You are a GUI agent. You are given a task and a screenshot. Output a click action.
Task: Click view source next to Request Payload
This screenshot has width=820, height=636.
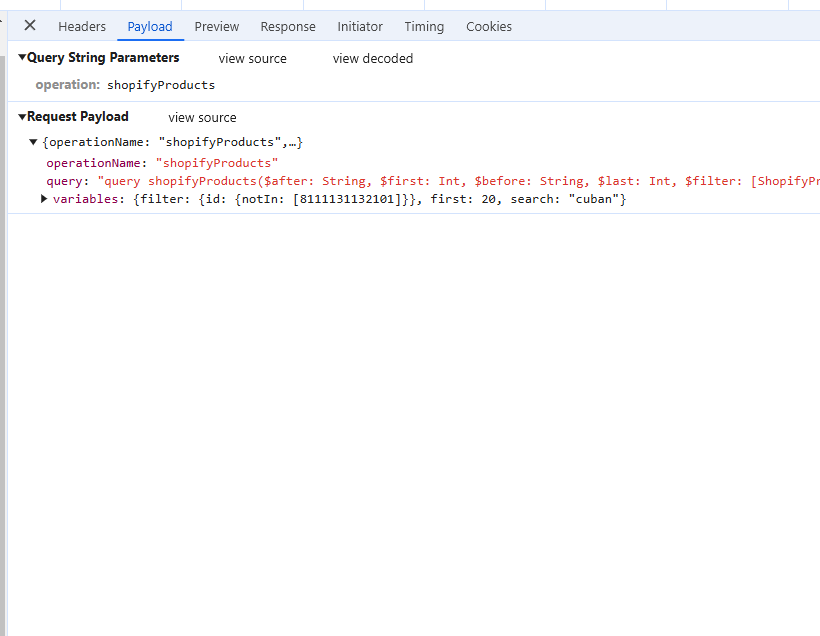202,117
